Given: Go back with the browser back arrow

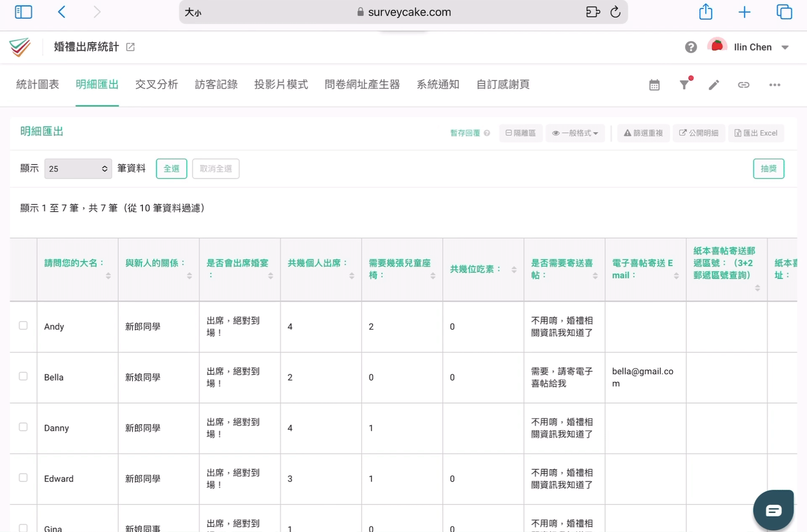Looking at the screenshot, I should tap(62, 12).
